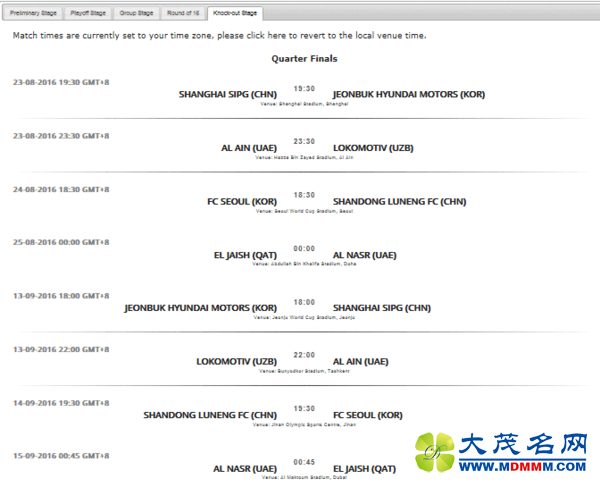Viewport: 600px width, 487px height.
Task: Click the Jeonju World Cup Stadium venue text
Action: coord(304,317)
